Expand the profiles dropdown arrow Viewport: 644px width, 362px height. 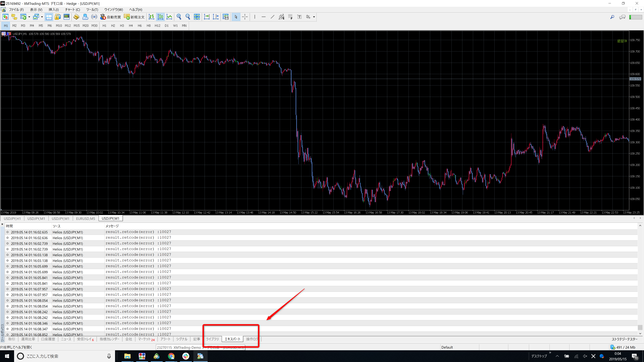click(42, 17)
